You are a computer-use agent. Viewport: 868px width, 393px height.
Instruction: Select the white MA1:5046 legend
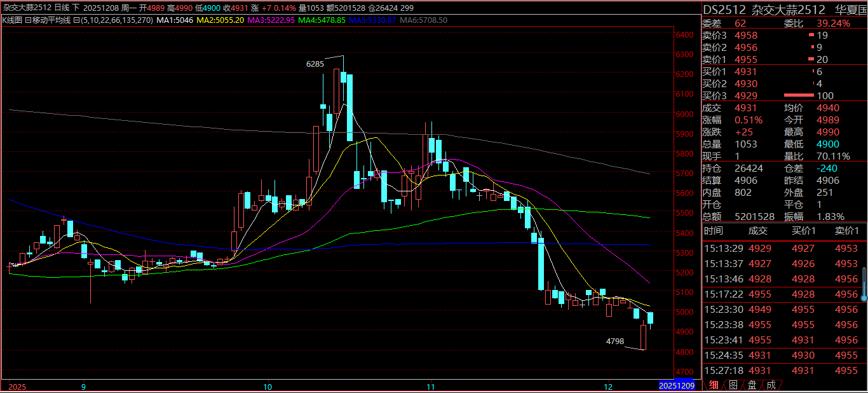(x=174, y=20)
